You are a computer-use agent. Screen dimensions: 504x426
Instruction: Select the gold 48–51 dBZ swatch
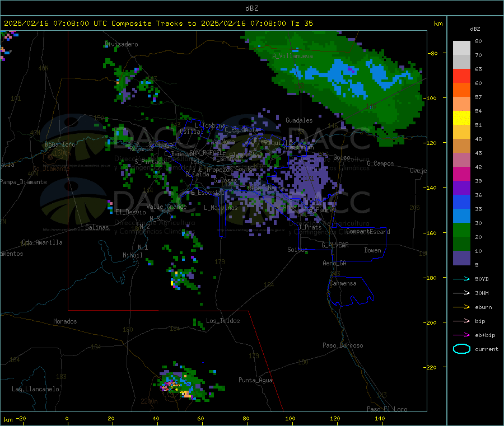pos(461,132)
